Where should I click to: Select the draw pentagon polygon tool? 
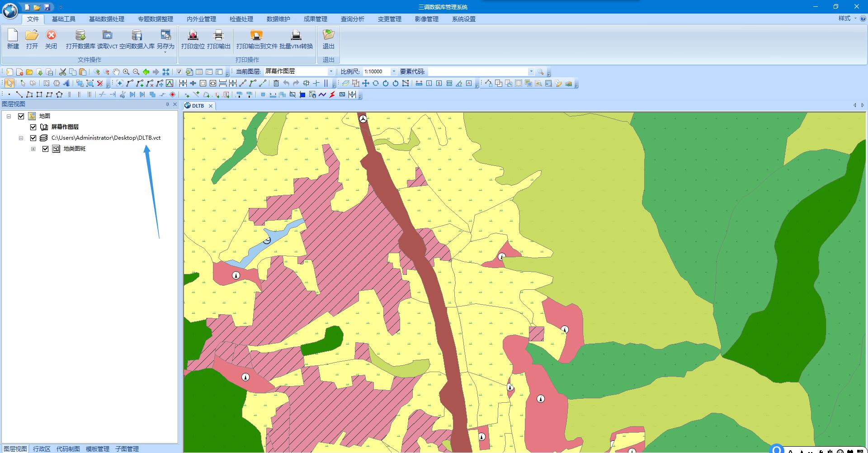click(59, 94)
